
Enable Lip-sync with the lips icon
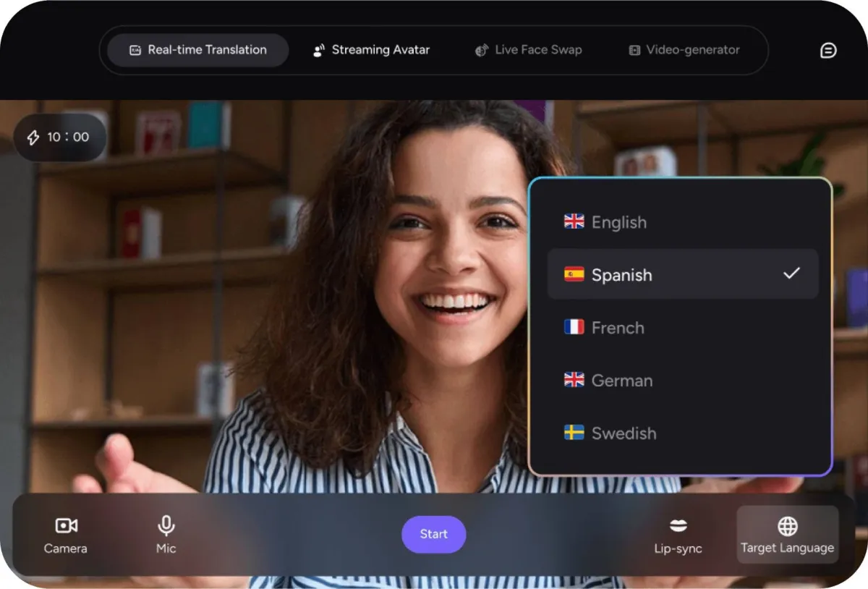click(678, 526)
